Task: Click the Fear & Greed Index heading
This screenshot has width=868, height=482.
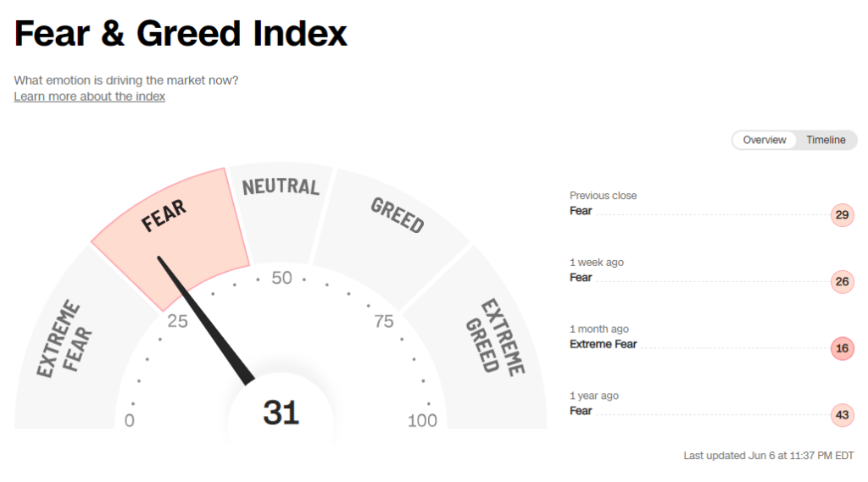Action: point(181,34)
